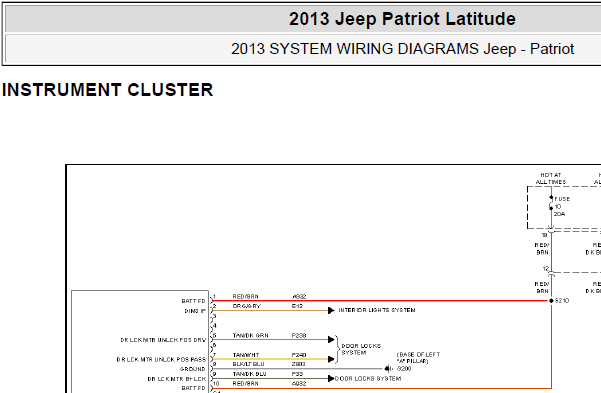
Task: Click the arrowhead pointing to Interior Lights System
Action: [331, 311]
